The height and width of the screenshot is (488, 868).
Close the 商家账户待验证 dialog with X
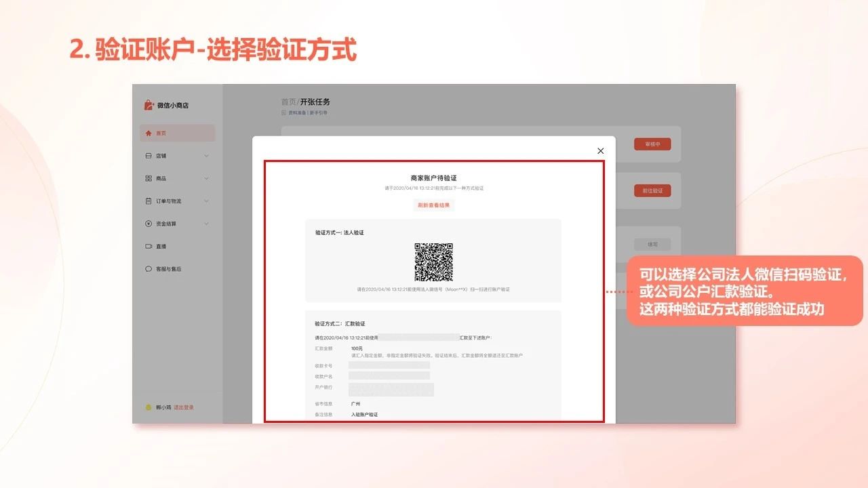(x=600, y=151)
